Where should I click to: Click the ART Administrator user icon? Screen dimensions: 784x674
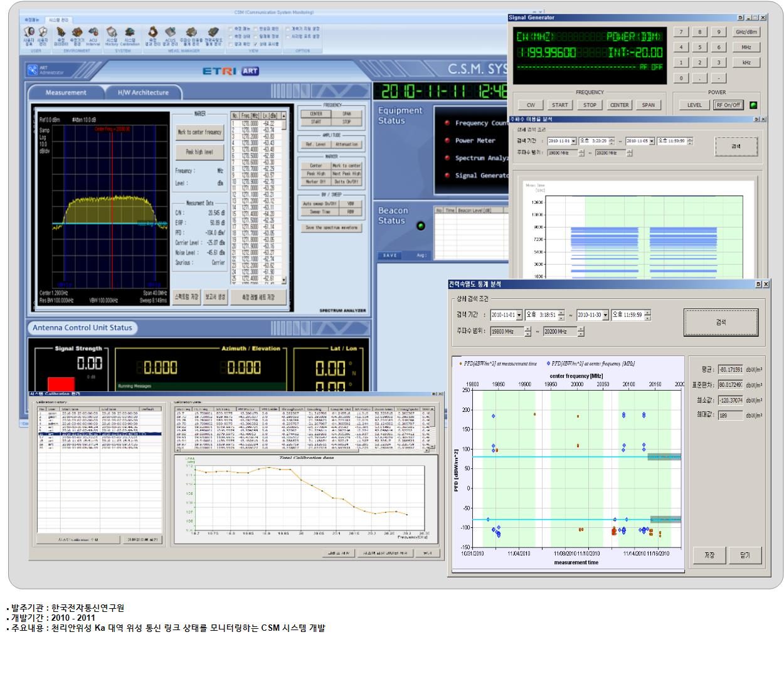click(x=33, y=70)
